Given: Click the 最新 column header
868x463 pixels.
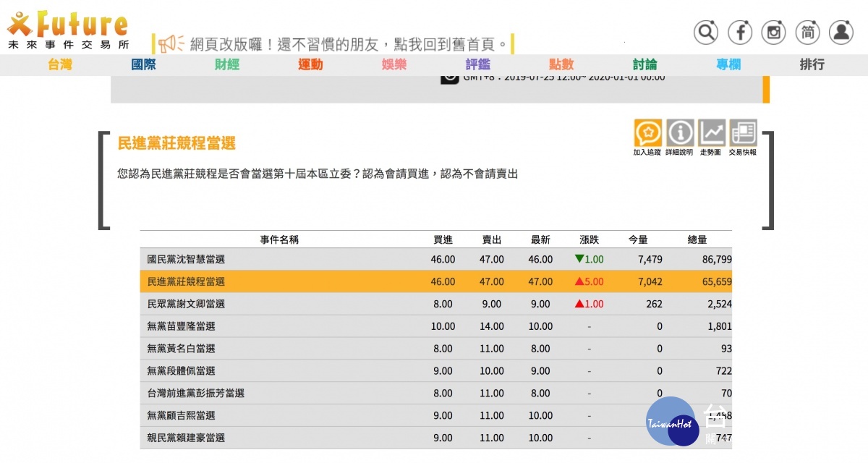Looking at the screenshot, I should 540,239.
